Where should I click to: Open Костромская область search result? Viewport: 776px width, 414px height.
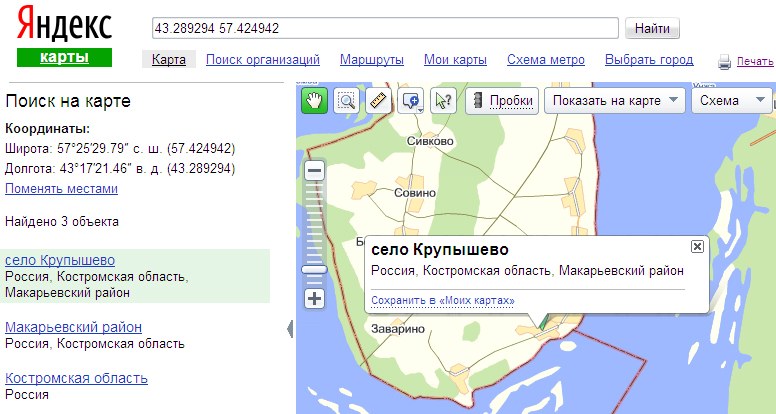coord(76,378)
